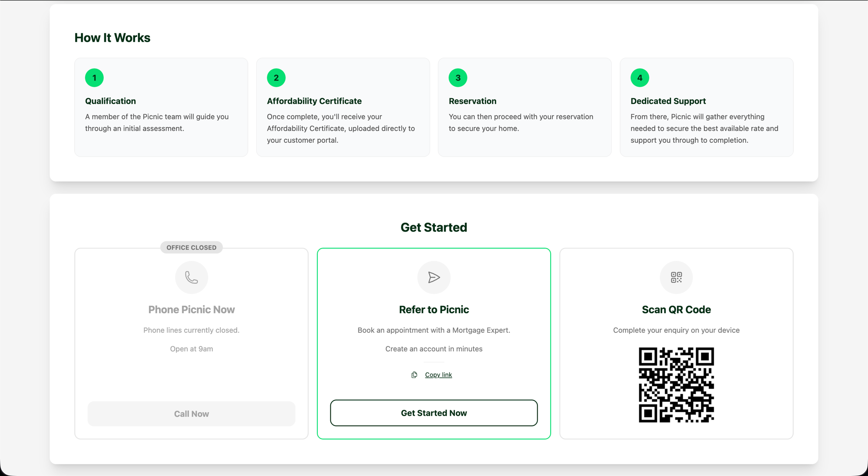Click the green step 3 circle
Screen dimensions: 868x476
pos(458,78)
